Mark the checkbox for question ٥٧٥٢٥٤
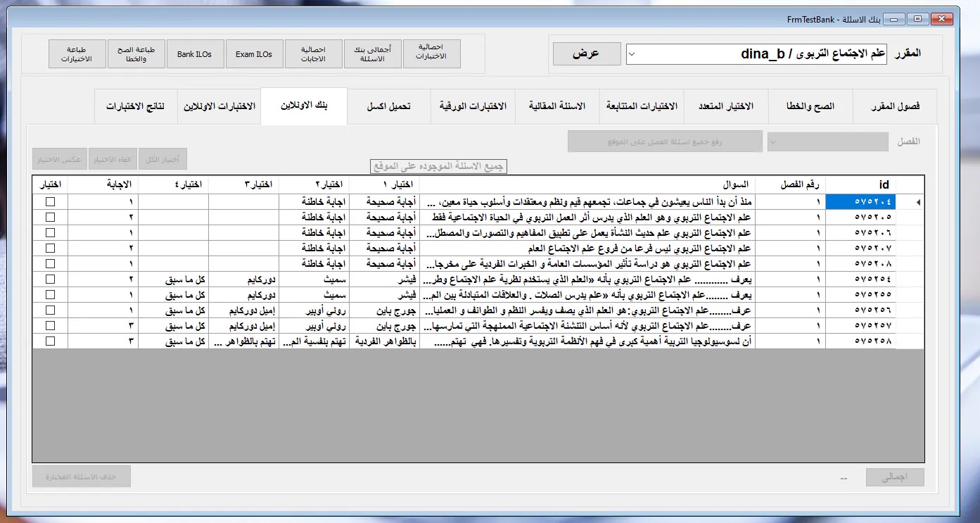The image size is (980, 523). 50,279
